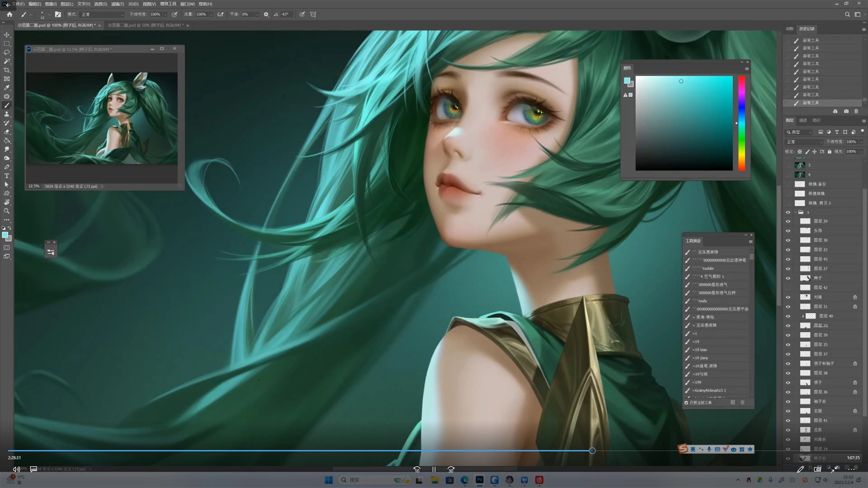Click the history panel camera snapshot icon
This screenshot has width=868, height=488.
(x=846, y=111)
